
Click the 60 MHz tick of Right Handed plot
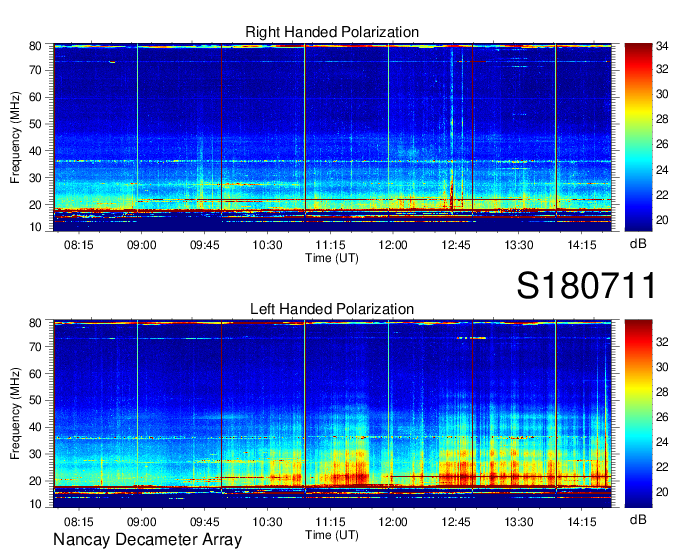[x=35, y=97]
